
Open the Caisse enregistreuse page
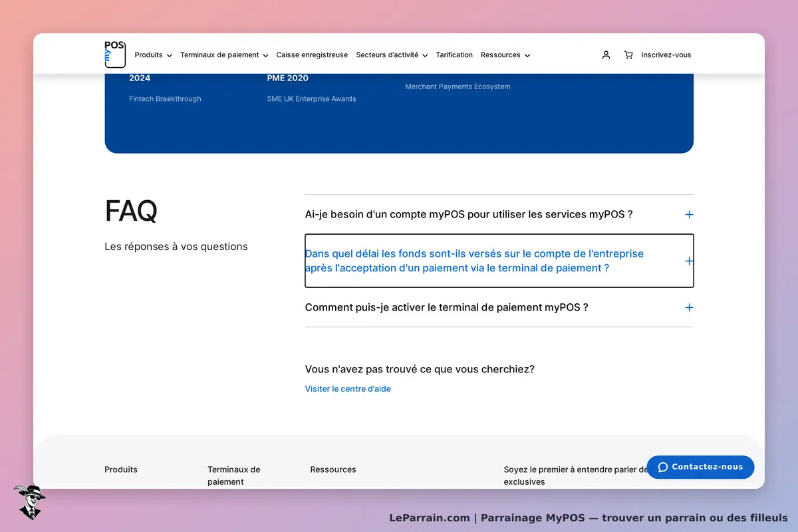point(312,55)
